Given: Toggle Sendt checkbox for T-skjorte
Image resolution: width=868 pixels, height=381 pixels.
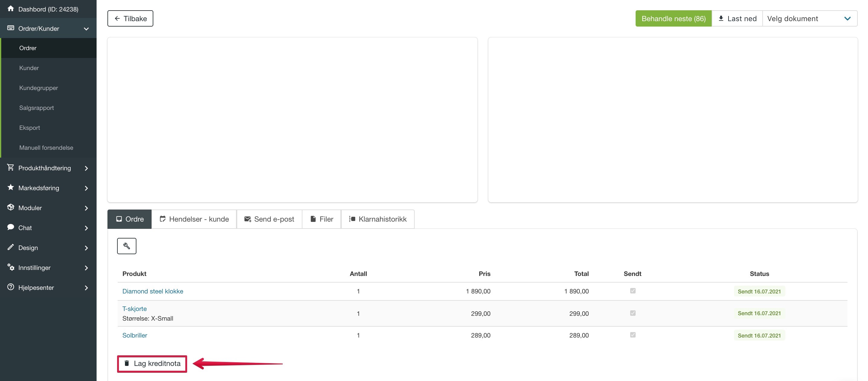Looking at the screenshot, I should click(x=633, y=313).
